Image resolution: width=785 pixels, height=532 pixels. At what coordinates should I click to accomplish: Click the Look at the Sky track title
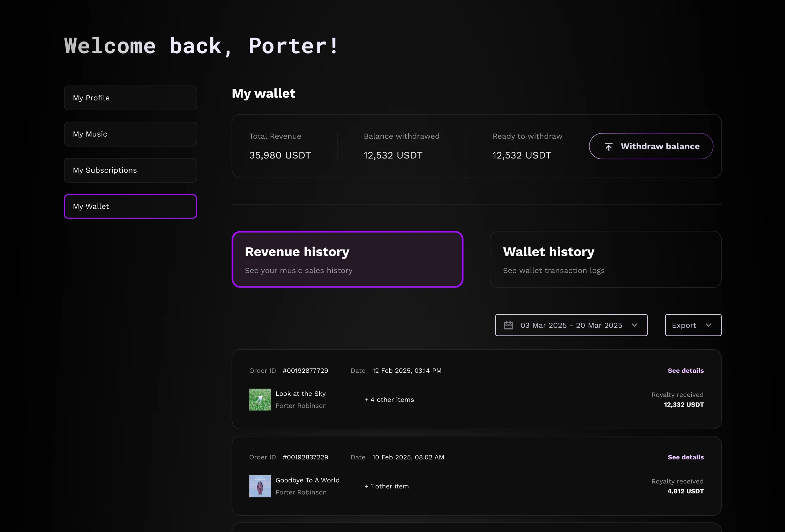(301, 394)
